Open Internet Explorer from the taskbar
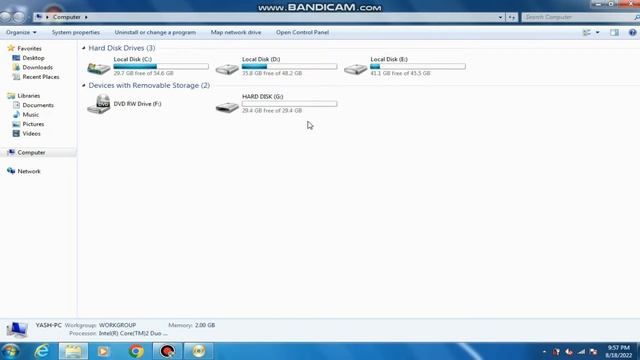The width and height of the screenshot is (640, 360). point(42,351)
